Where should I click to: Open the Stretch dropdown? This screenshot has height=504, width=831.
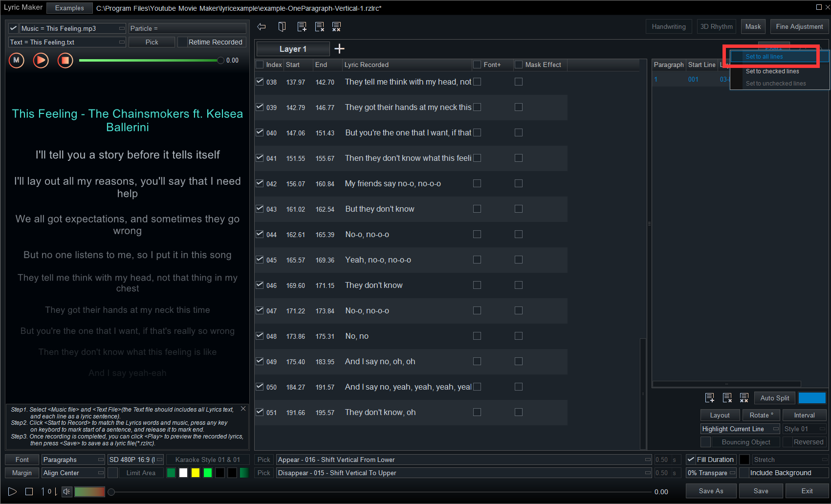[x=790, y=460]
